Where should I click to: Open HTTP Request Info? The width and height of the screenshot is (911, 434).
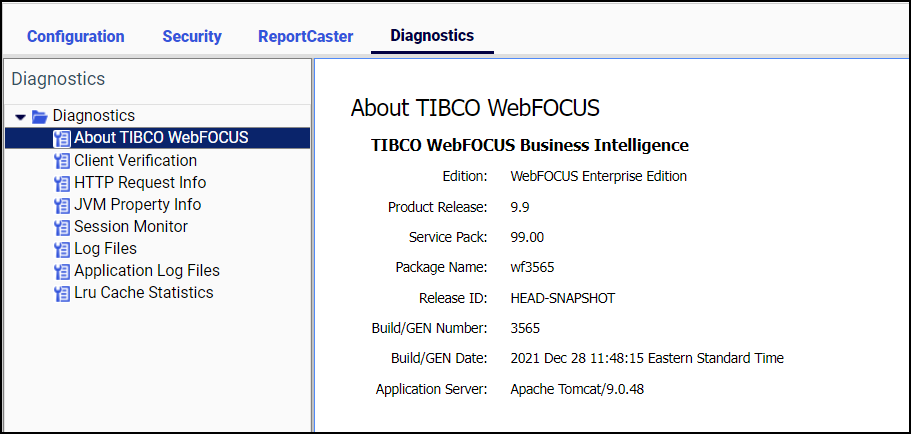[140, 182]
